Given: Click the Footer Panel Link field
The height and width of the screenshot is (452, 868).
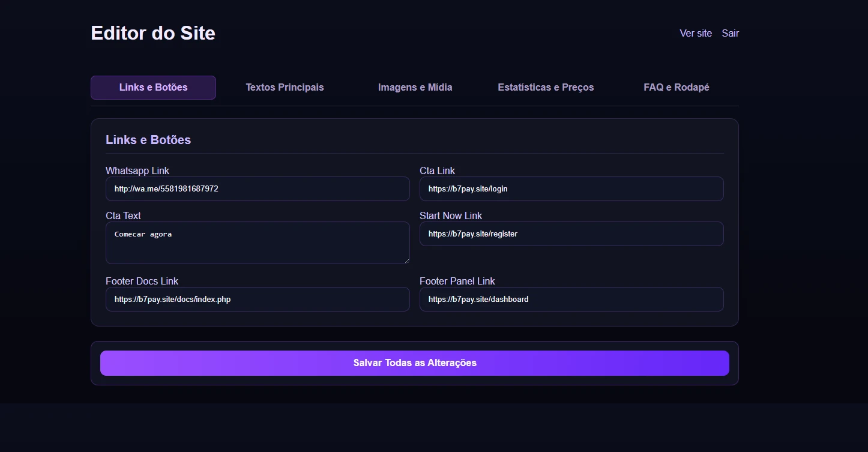Looking at the screenshot, I should [571, 299].
